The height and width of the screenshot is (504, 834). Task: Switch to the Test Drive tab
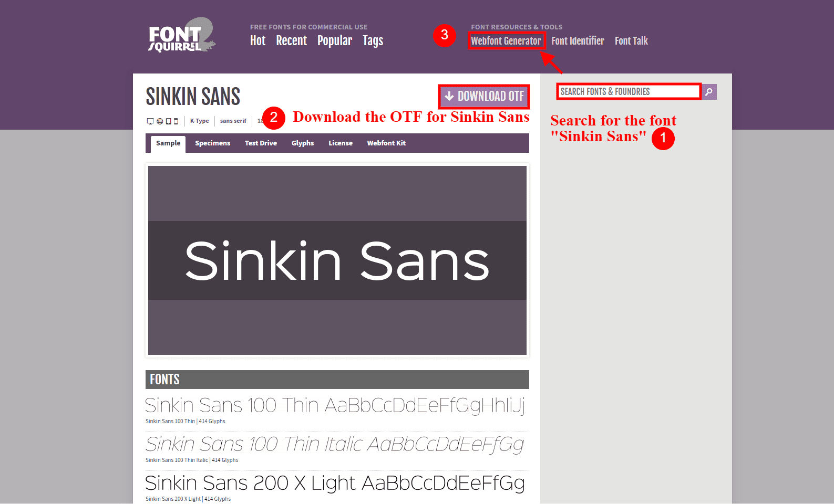coord(261,143)
